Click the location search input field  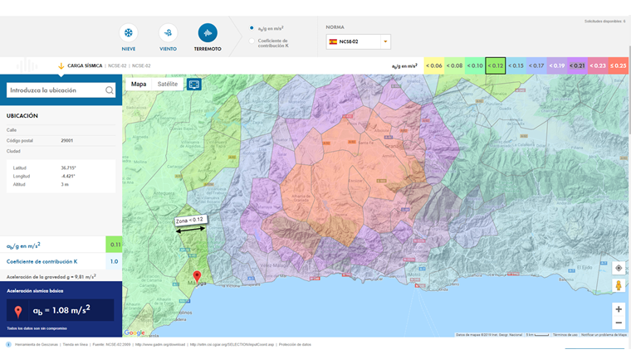[x=61, y=90]
